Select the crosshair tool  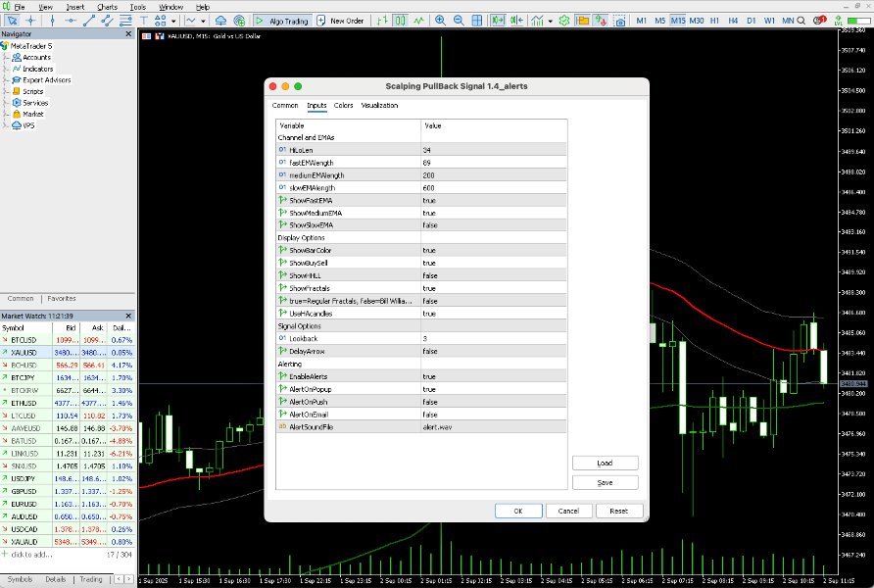(30, 21)
